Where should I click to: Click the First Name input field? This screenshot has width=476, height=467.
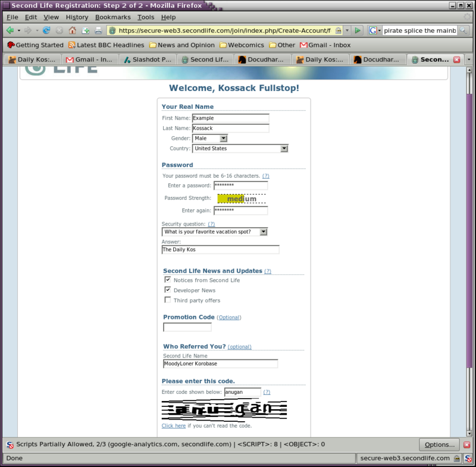point(231,118)
